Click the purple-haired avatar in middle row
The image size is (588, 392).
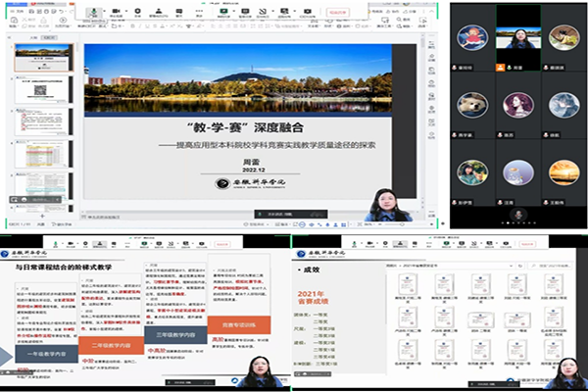pos(516,105)
